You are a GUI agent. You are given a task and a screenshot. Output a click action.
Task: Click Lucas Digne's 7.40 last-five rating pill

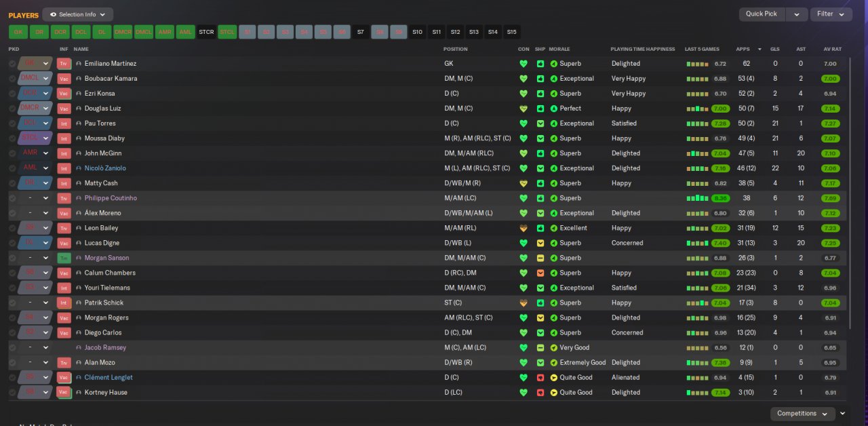tap(720, 243)
